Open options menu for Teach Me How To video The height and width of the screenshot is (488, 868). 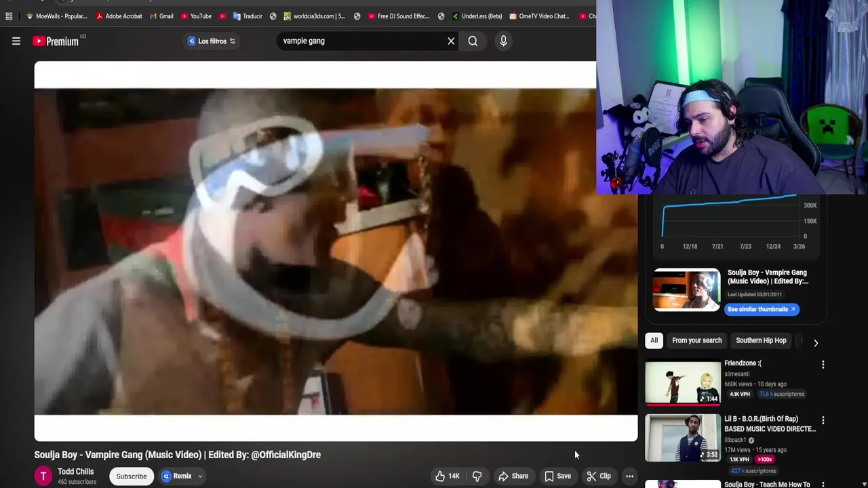coord(823,484)
